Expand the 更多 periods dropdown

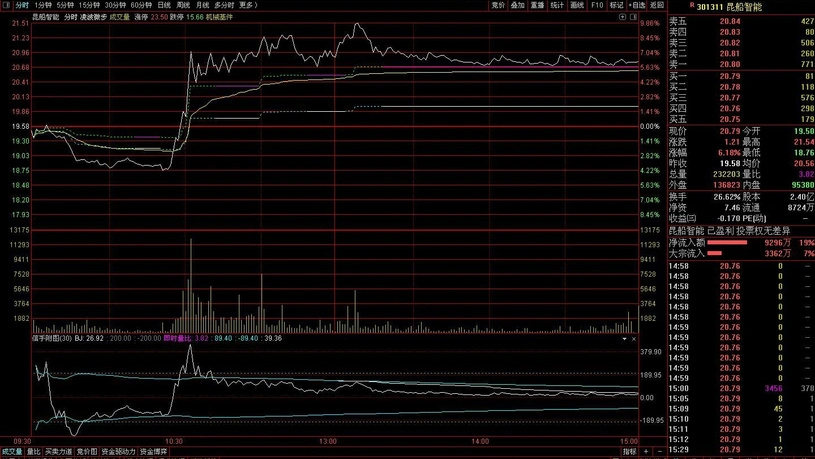[248, 5]
